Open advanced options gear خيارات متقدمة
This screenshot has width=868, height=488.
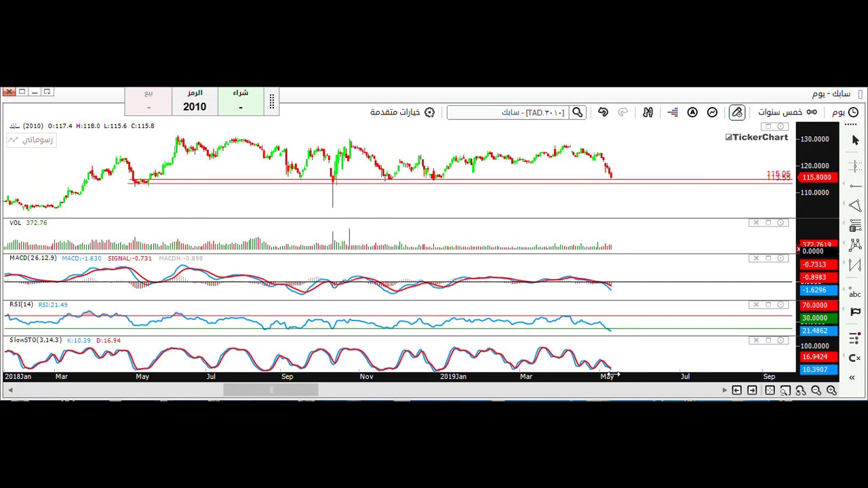coord(402,113)
